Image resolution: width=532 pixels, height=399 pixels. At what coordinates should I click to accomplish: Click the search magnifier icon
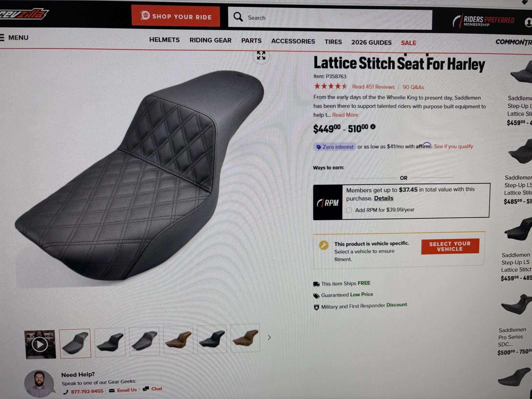point(238,17)
